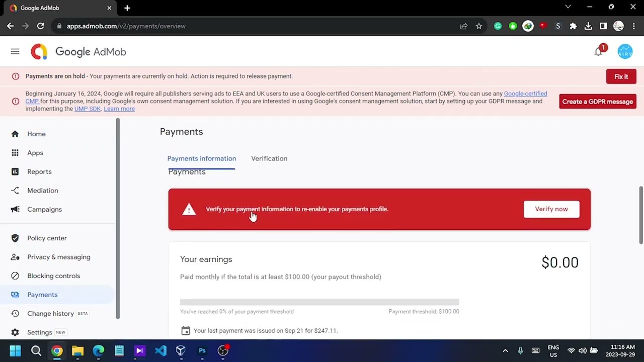Follow the Learn more link
This screenshot has height=362, width=644.
click(x=119, y=109)
